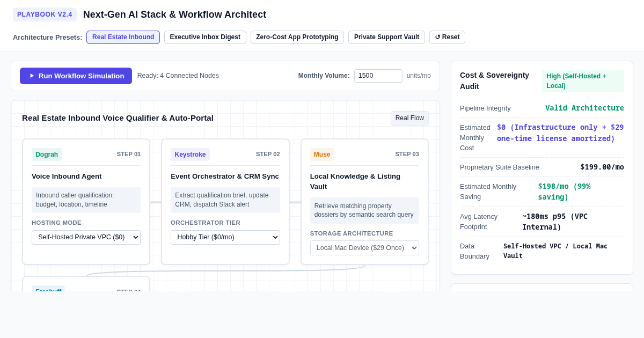Screen dimensions: 644x338
Task: Click the STEP 02 label
Action: tap(268, 154)
